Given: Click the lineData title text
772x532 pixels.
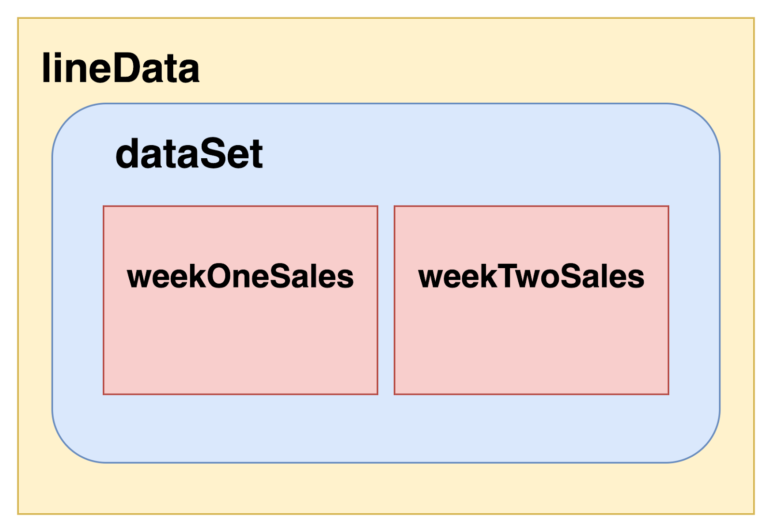Looking at the screenshot, I should coord(121,68).
